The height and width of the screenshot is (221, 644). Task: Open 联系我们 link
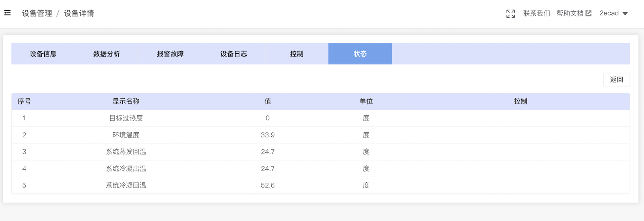537,13
